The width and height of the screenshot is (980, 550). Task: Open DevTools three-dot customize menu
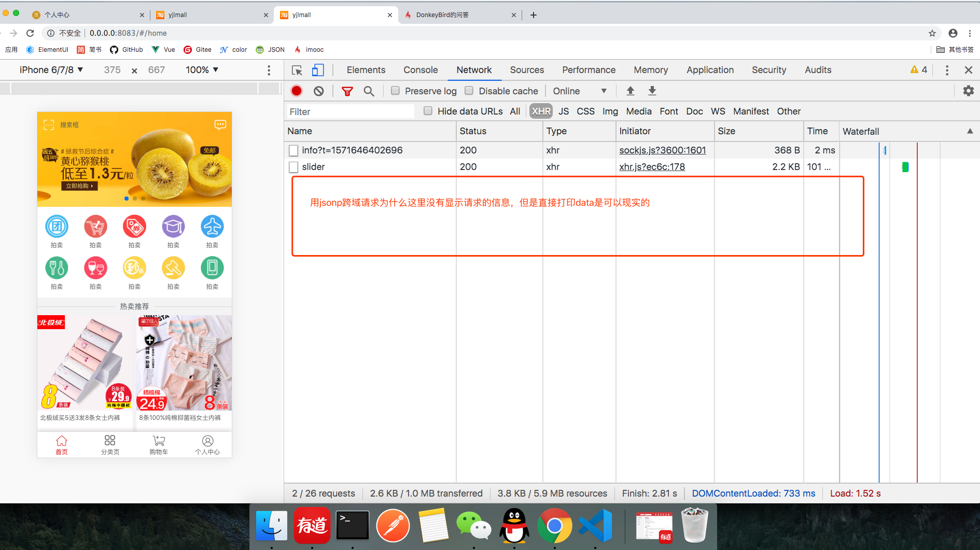click(947, 70)
